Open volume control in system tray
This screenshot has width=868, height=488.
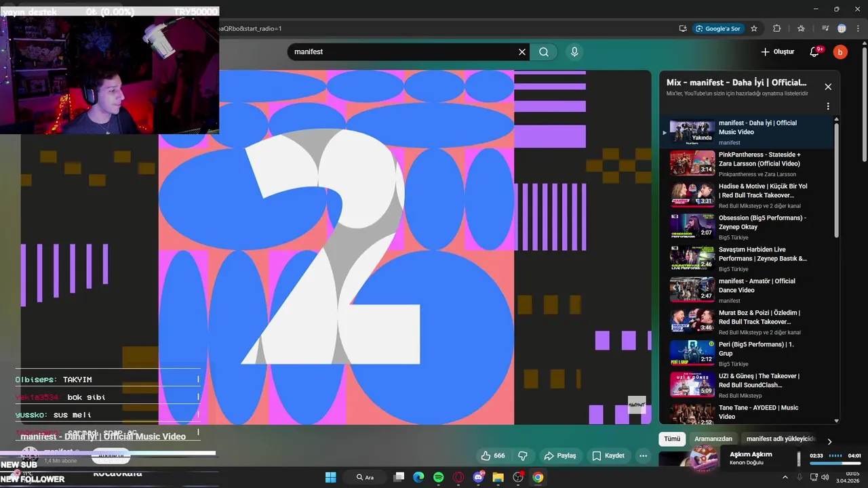point(825,477)
